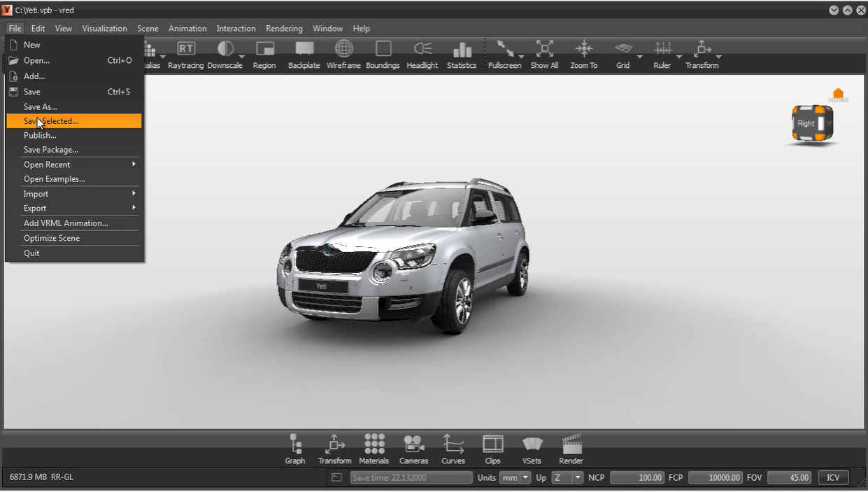Screen dimensions: 868x492
Task: Expand the Grid options arrow
Action: [x=639, y=56]
